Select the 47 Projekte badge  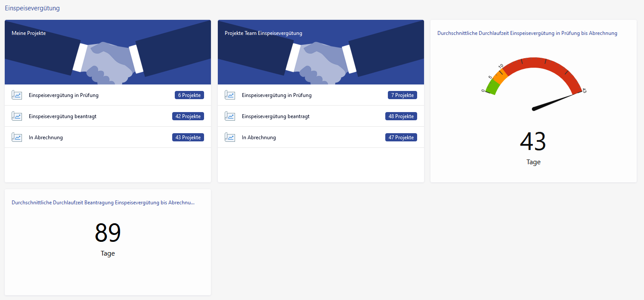point(401,137)
